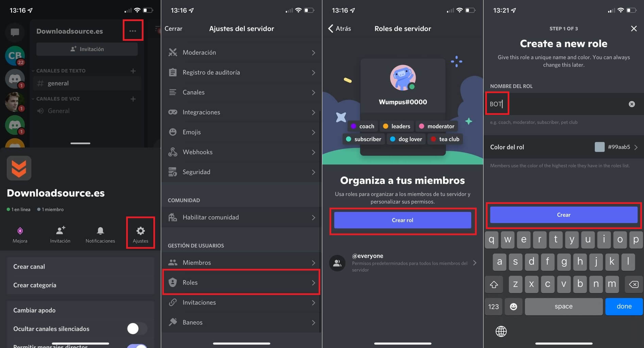Screen dimensions: 644x348
Task: Tap the Downloadsource.es orange server logo
Action: click(x=19, y=168)
